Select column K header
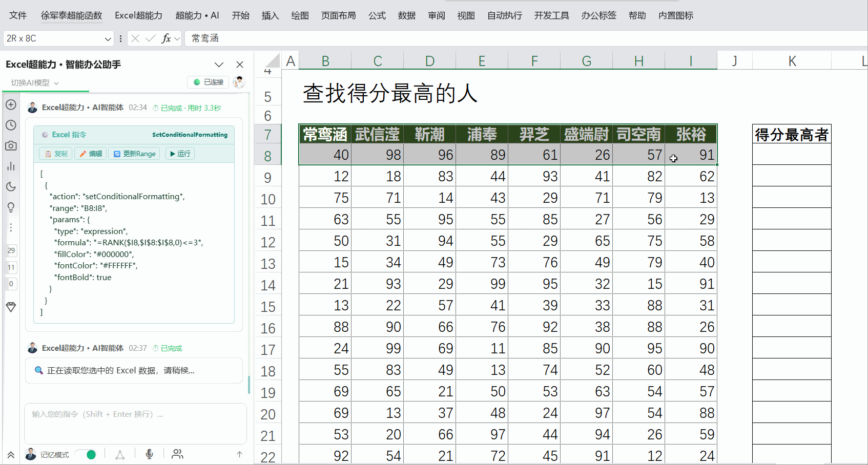This screenshot has width=868, height=465. click(792, 61)
